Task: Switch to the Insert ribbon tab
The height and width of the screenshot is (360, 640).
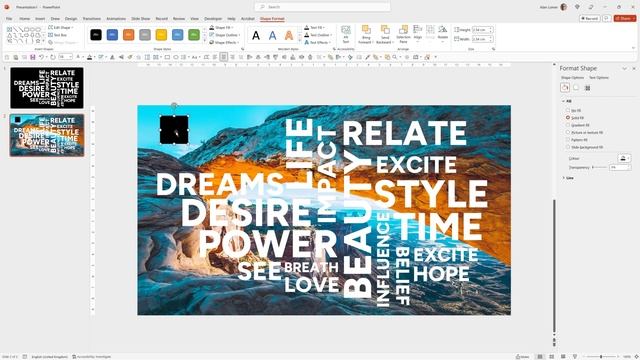Action: [x=40, y=19]
